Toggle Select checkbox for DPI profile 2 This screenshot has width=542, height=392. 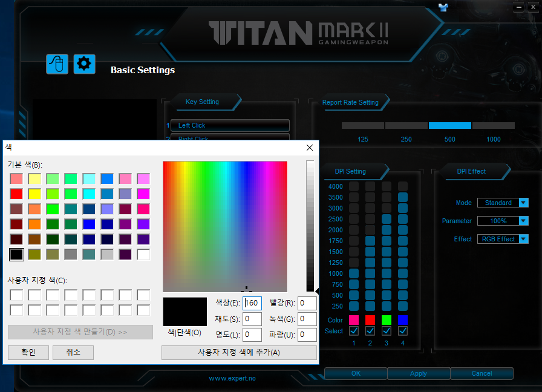[370, 331]
